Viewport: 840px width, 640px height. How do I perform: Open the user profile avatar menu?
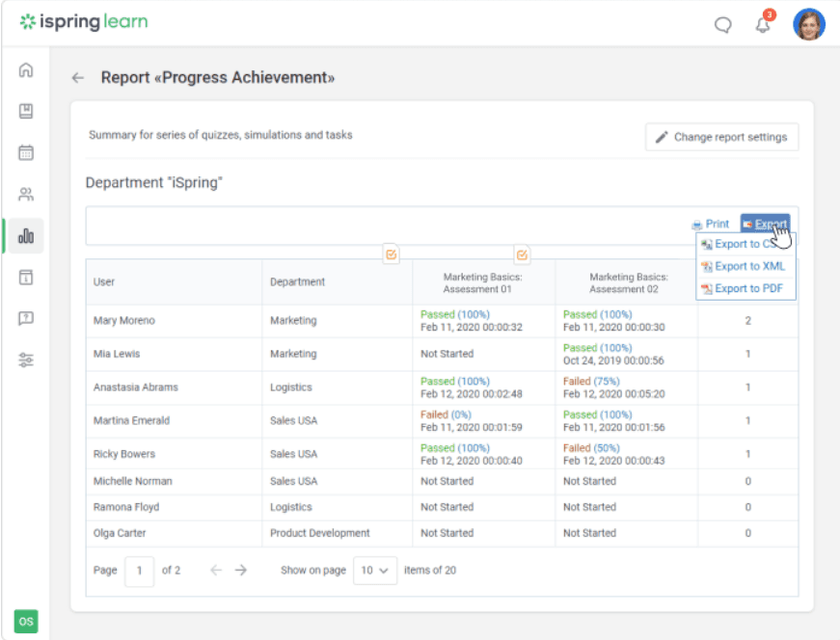tap(808, 24)
